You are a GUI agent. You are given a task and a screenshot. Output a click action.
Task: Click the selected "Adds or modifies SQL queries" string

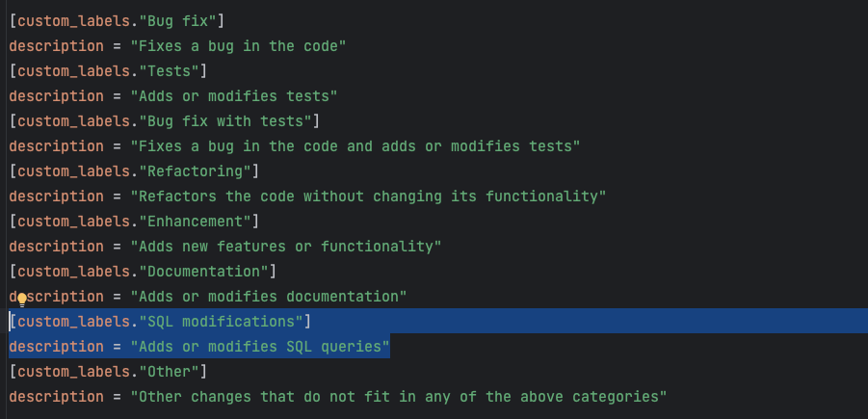click(x=260, y=346)
